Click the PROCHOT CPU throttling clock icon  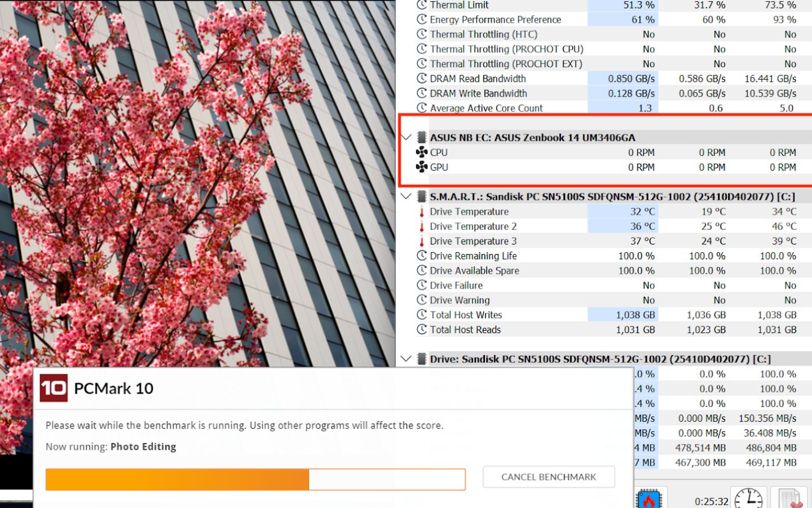point(421,49)
